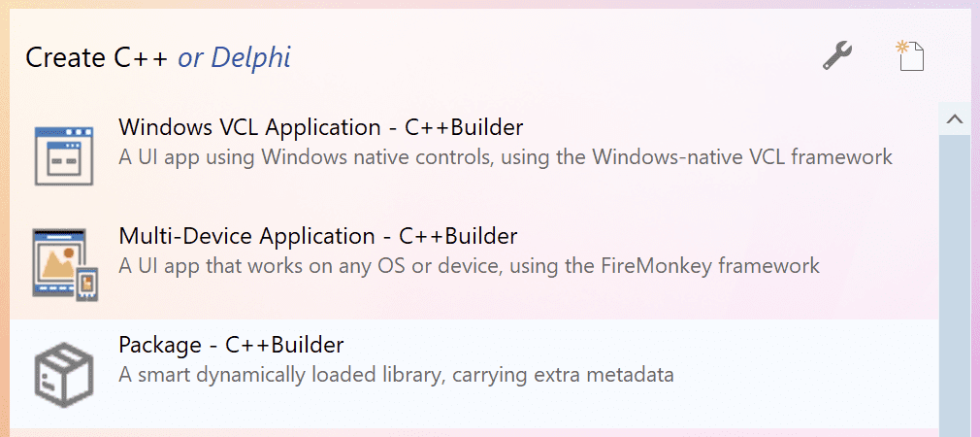Click the word 'Delphi' in the header
980x437 pixels.
(250, 58)
